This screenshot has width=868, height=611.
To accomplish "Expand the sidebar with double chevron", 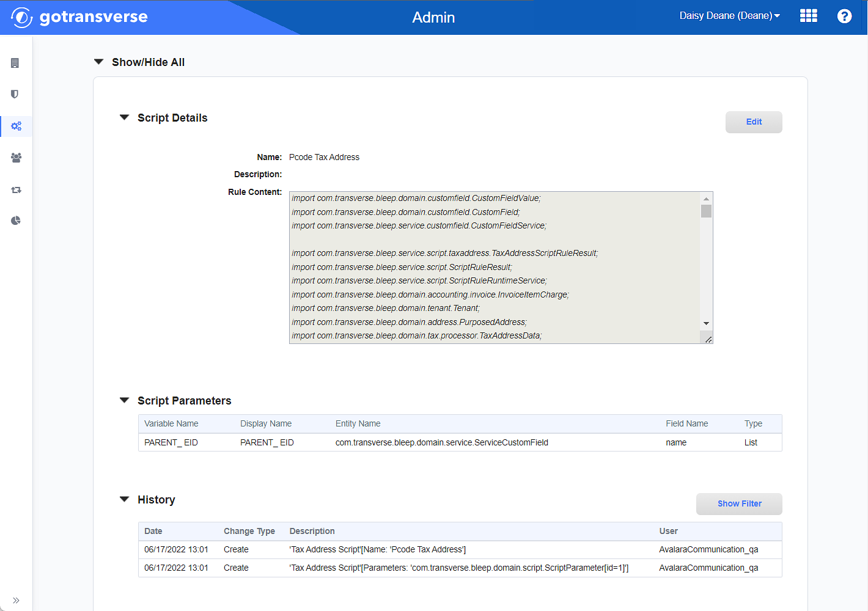I will tap(16, 600).
